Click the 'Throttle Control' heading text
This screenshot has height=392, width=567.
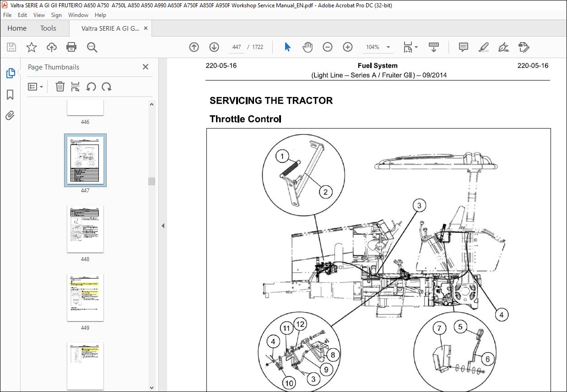[245, 119]
